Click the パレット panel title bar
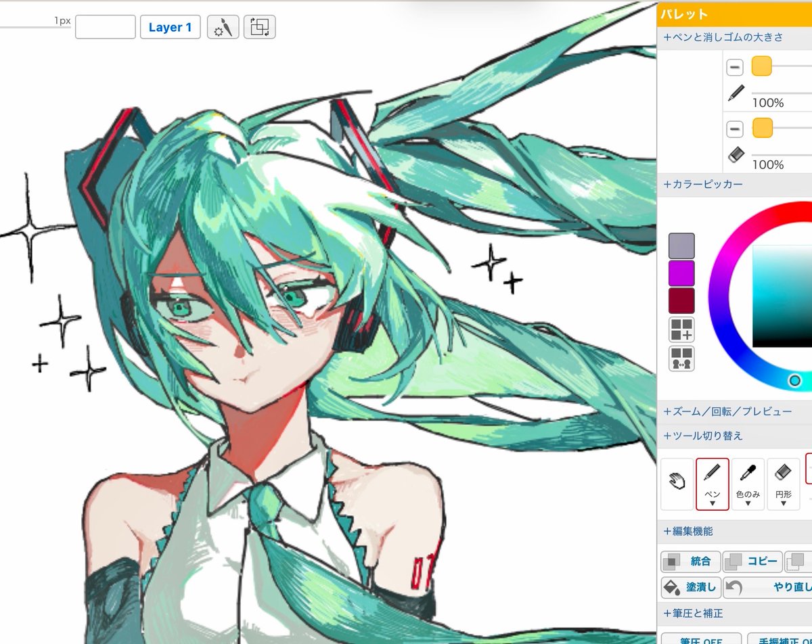 pyautogui.click(x=734, y=14)
